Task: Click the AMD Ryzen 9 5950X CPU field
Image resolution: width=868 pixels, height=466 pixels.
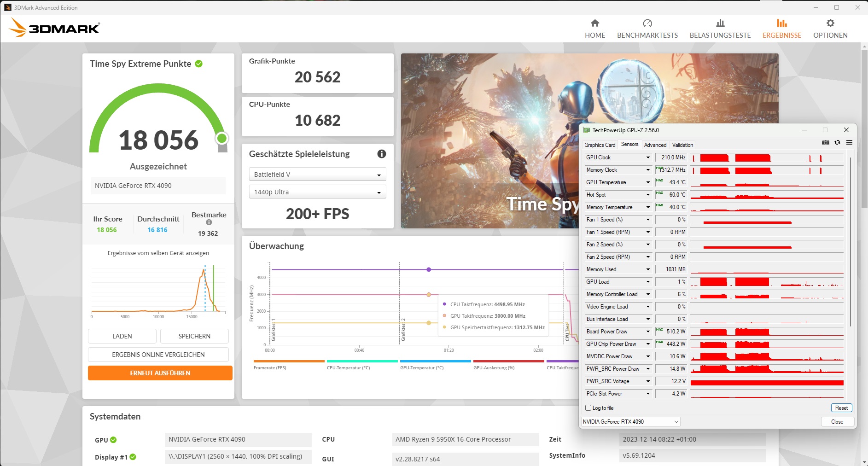Action: point(466,439)
